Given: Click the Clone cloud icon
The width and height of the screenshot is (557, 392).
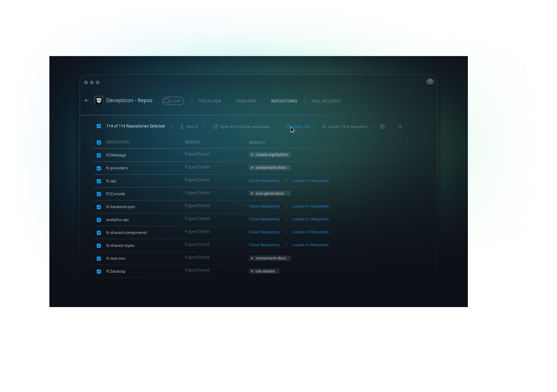Looking at the screenshot, I should pos(288,126).
